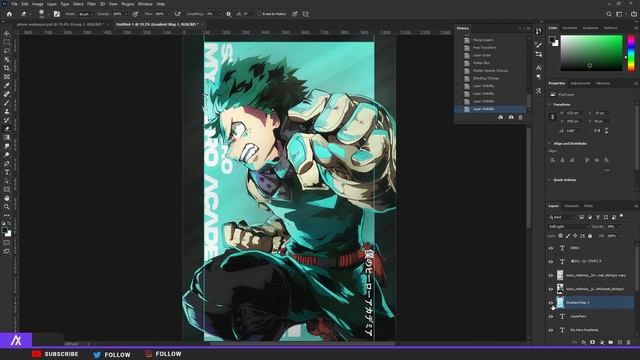Switch to the Swatches tab
640x360 pixels.
570,28
